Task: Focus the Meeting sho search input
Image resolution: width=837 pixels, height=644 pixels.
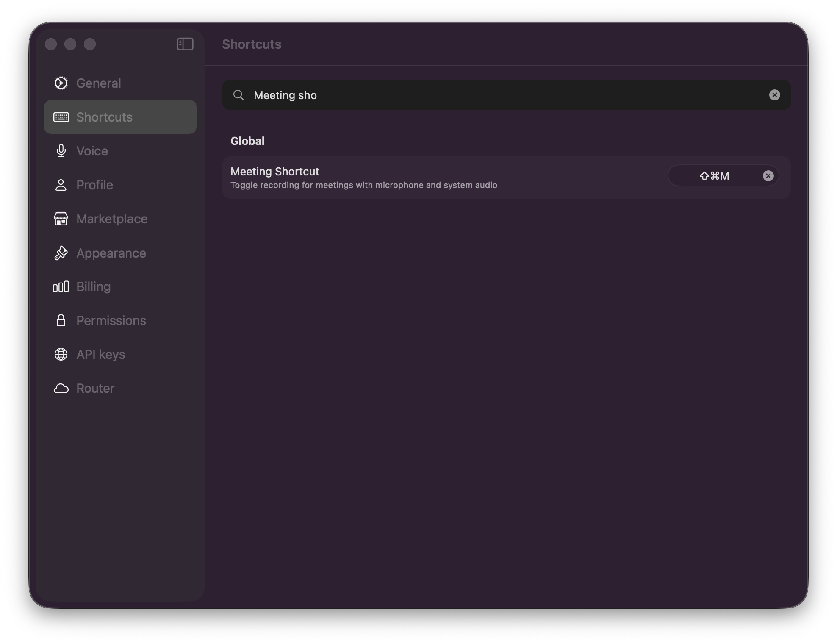Action: (506, 95)
